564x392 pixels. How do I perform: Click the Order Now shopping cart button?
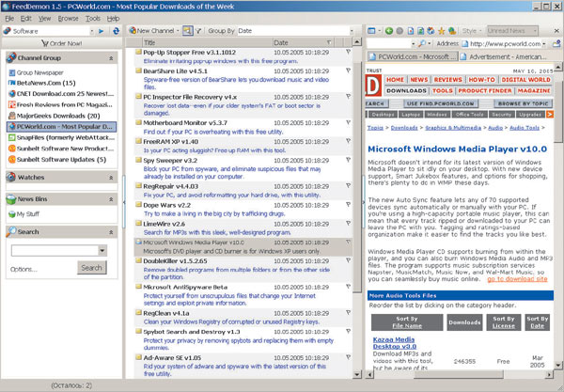click(x=61, y=43)
